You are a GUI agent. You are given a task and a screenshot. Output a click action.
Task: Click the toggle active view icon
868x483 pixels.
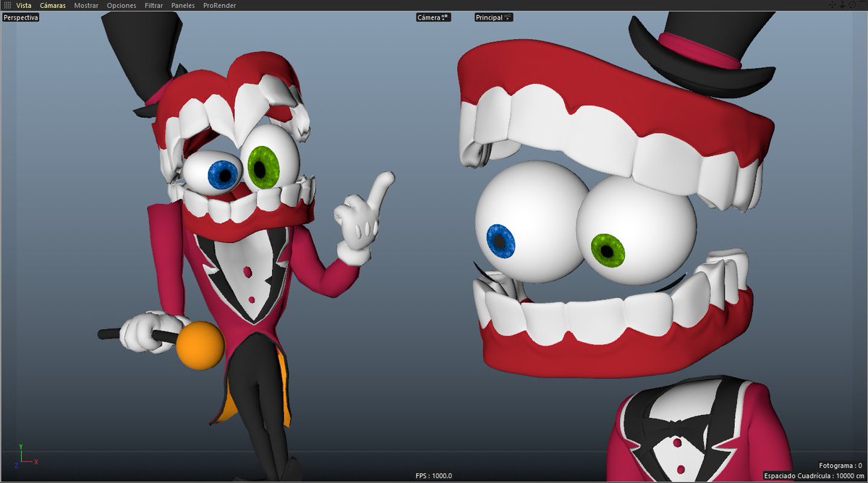[x=861, y=5]
